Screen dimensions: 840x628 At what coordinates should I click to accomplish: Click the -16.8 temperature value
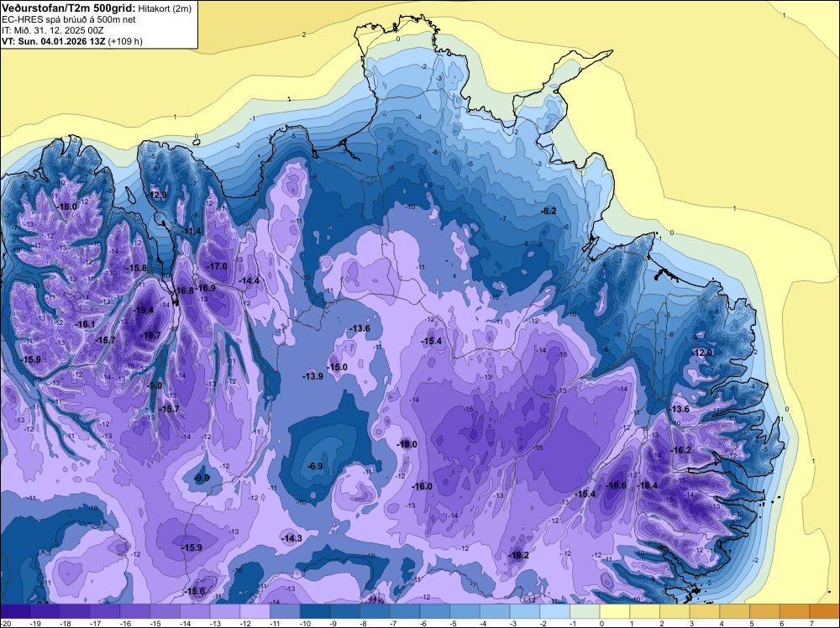pos(184,290)
